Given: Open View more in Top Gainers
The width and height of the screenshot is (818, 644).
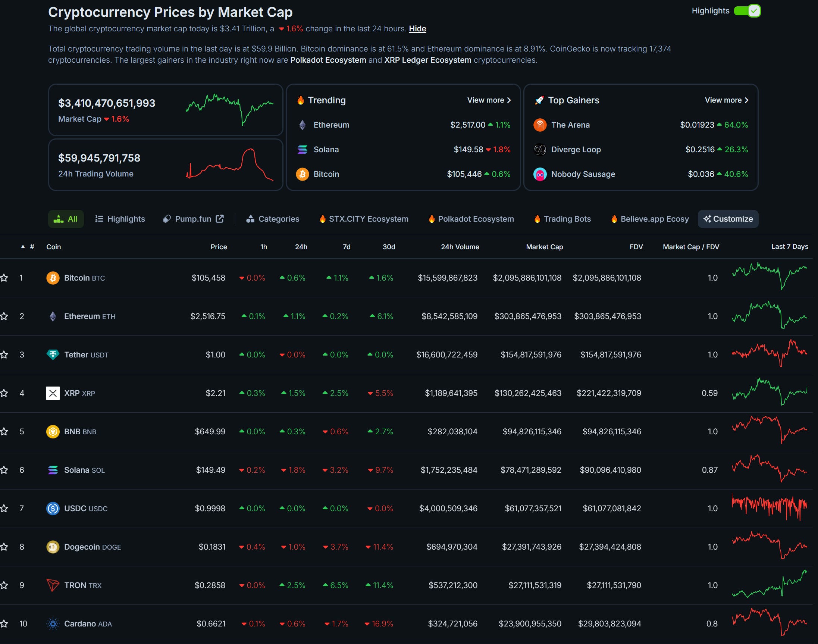Looking at the screenshot, I should tap(726, 100).
